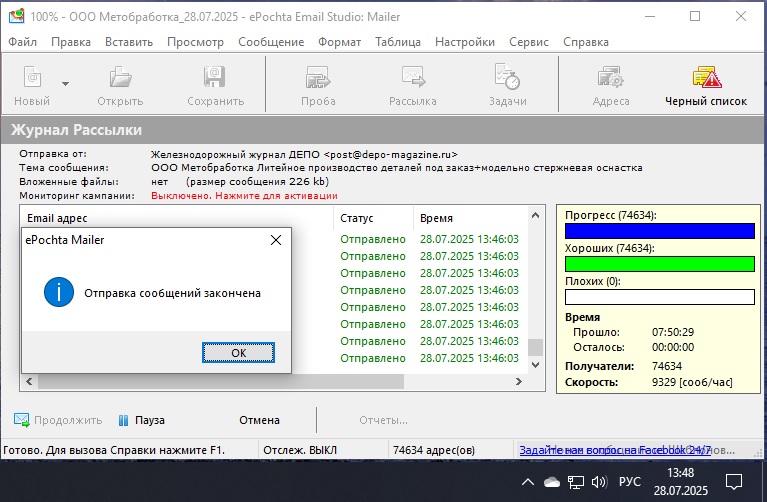
Task: Click the taskbar clock 13:48
Action: (x=680, y=473)
